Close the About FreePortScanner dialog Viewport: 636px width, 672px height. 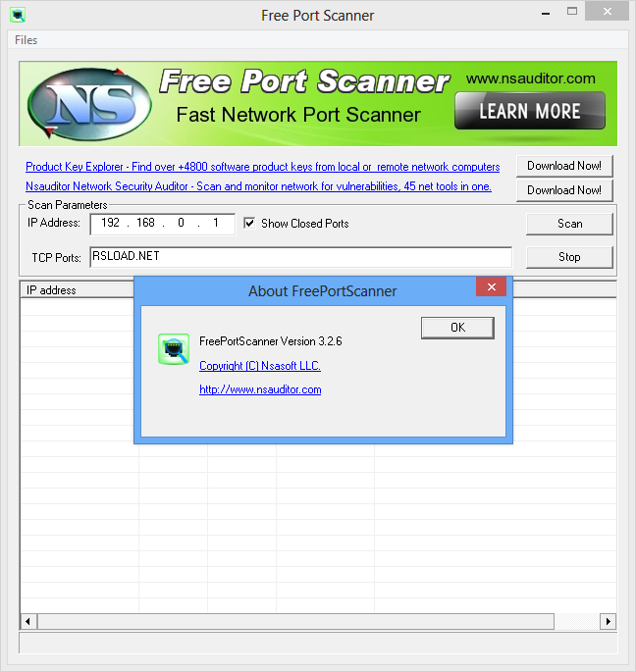[x=491, y=286]
